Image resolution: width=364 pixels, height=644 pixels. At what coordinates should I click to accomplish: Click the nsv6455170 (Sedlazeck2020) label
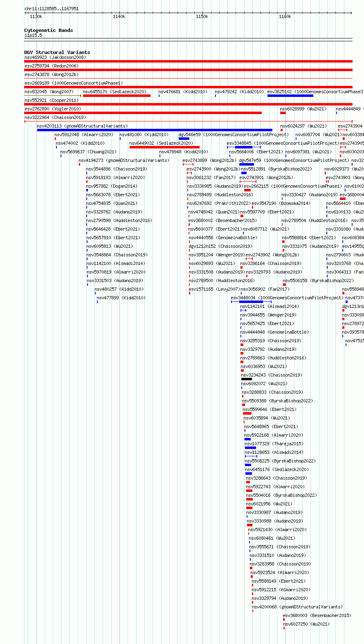(114, 92)
